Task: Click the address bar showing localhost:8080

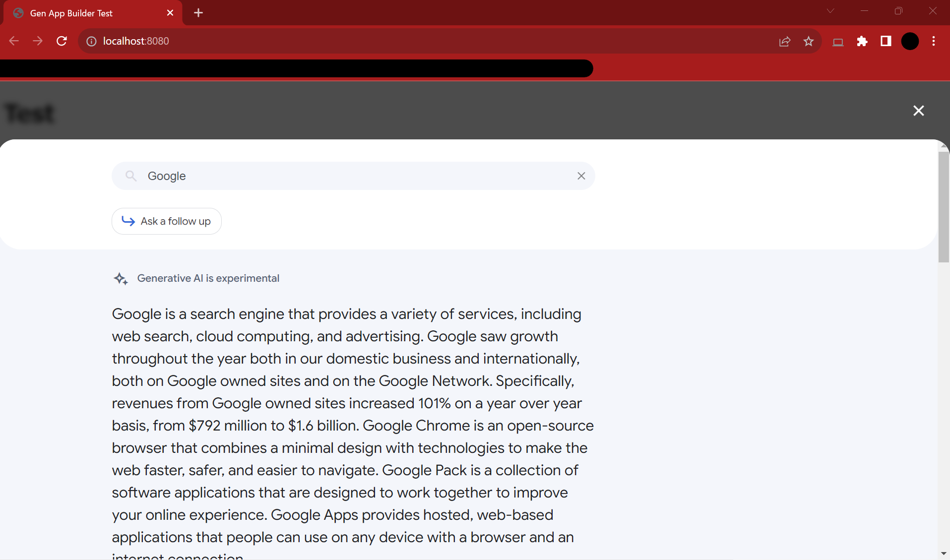Action: pyautogui.click(x=397, y=41)
